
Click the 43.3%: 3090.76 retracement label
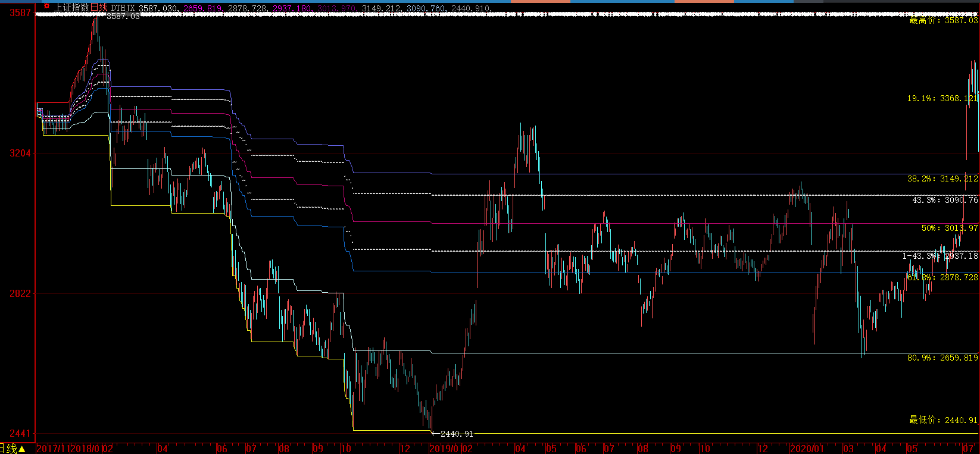945,200
